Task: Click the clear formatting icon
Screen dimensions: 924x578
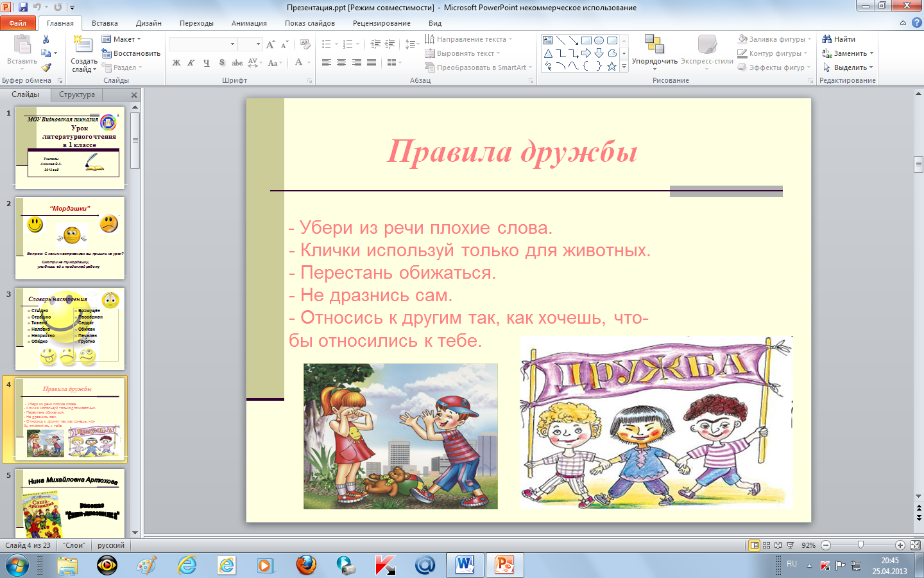Action: pyautogui.click(x=305, y=44)
